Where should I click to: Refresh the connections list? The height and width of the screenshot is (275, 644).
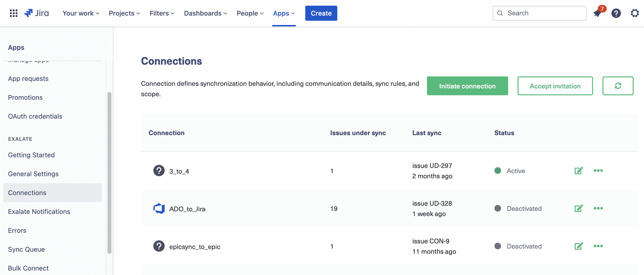tap(618, 86)
